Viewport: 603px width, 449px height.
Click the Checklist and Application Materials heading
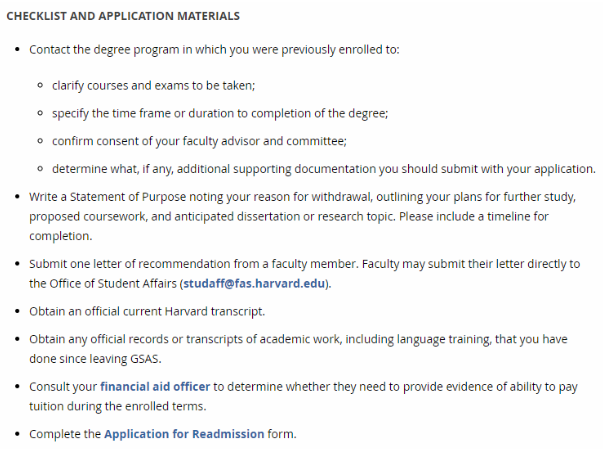[122, 17]
